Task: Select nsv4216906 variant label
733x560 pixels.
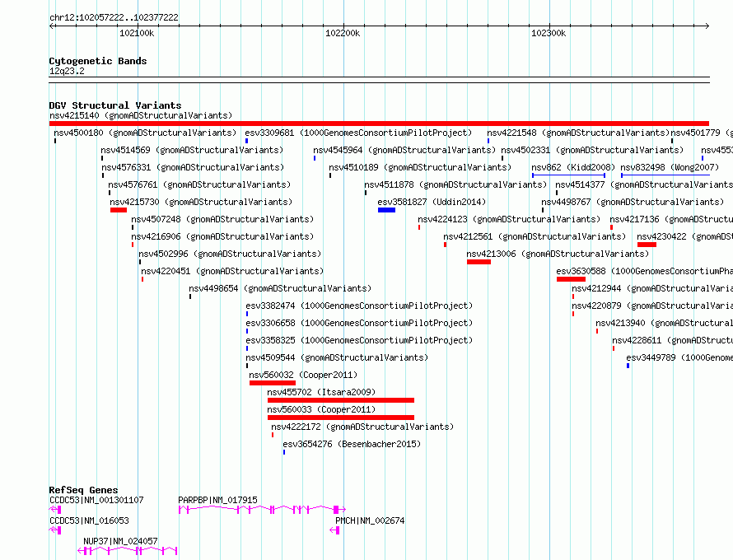Action: pos(222,236)
